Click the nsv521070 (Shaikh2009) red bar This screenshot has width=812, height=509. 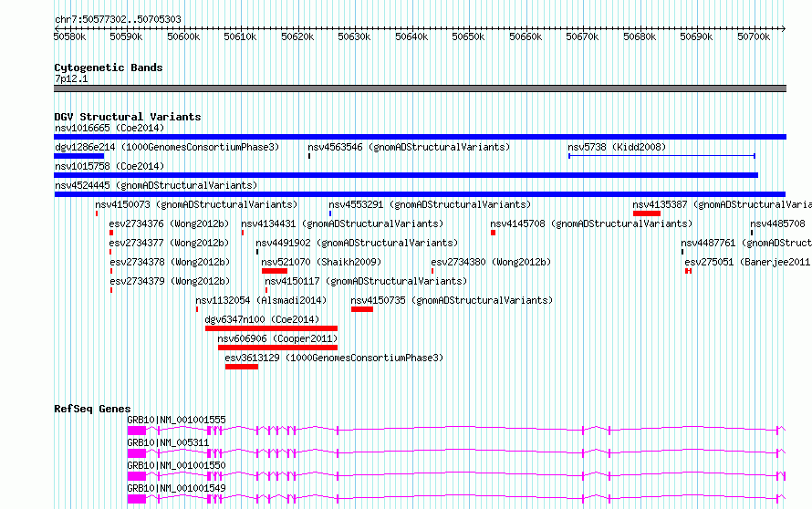(275, 271)
